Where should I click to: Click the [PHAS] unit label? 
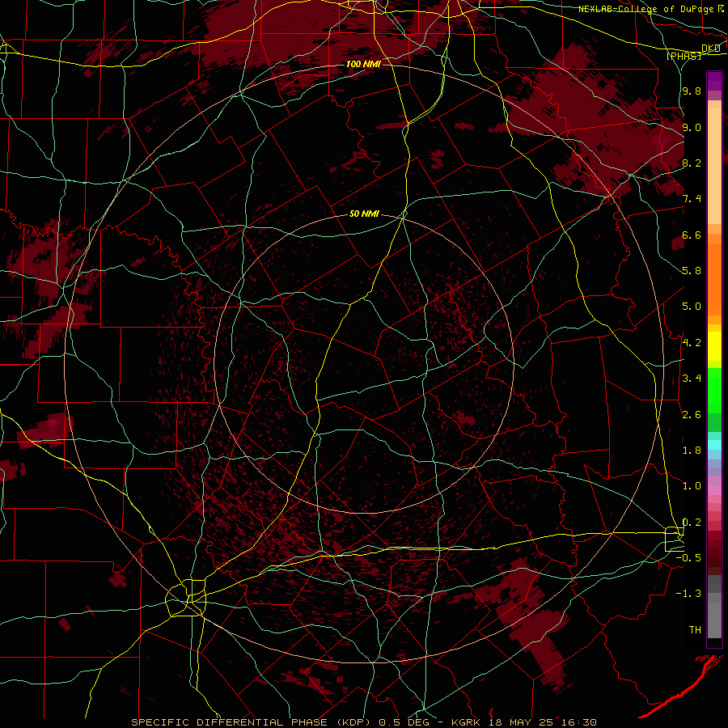coord(684,56)
